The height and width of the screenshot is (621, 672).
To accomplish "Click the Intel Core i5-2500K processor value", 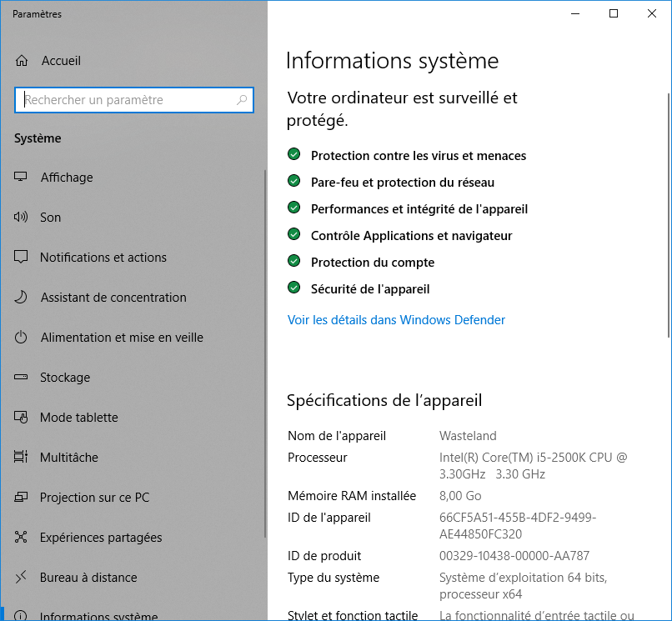I will (x=533, y=465).
